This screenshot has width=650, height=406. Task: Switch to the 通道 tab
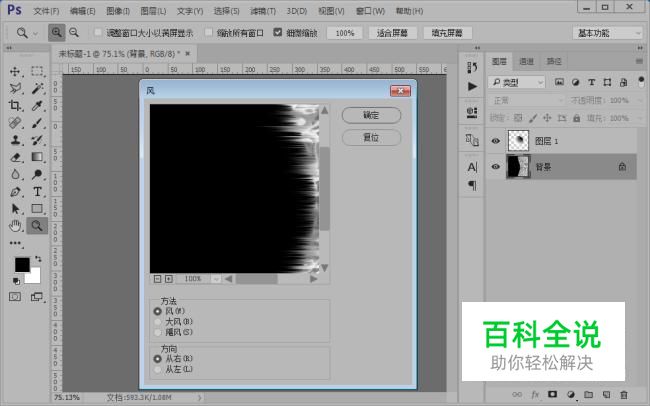point(526,61)
